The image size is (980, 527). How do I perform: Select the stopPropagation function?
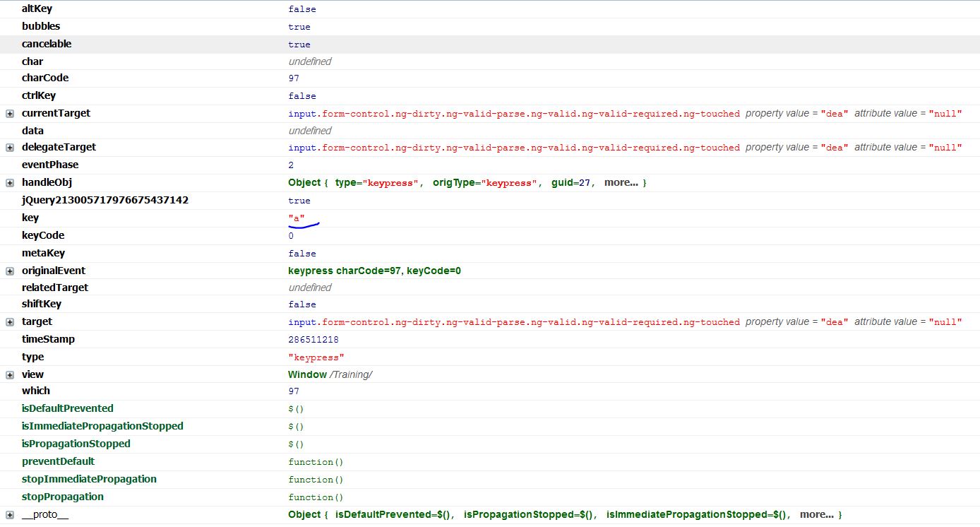pyautogui.click(x=63, y=497)
